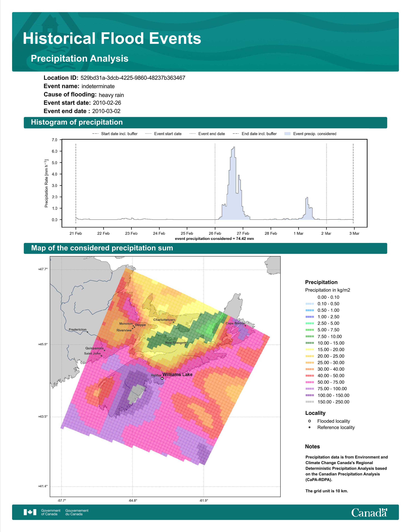Screen dimensions: 411x532
Task: Click the Gouvernement du Canada text
Action: pos(77,512)
